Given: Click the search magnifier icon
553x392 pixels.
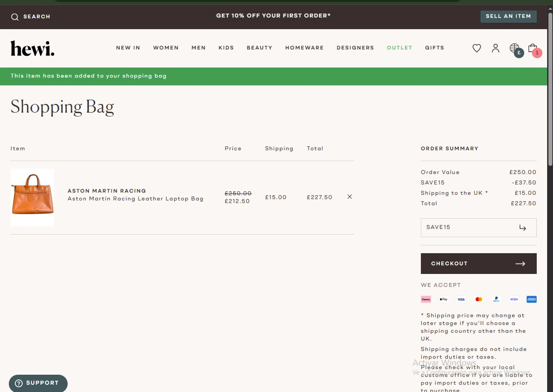Looking at the screenshot, I should [15, 17].
